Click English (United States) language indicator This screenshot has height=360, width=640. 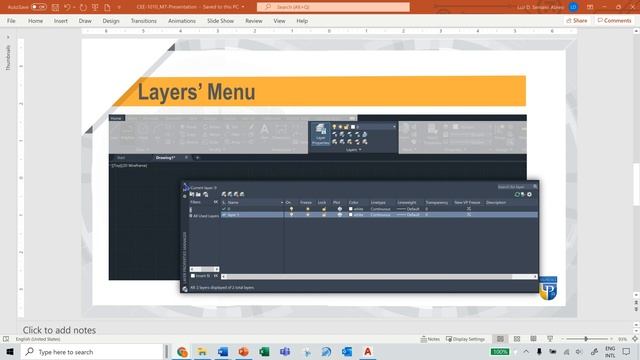pos(38,339)
